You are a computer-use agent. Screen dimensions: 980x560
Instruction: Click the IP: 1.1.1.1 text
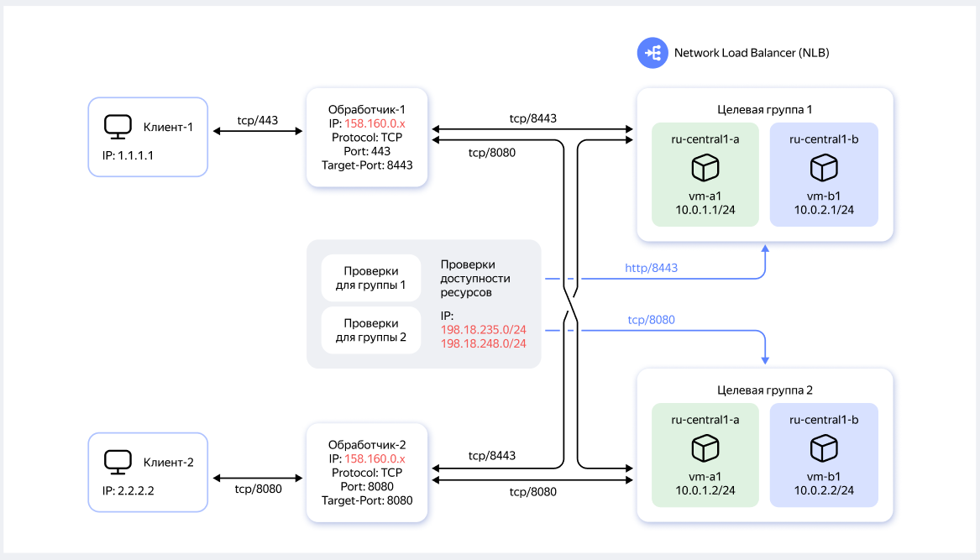(x=128, y=155)
